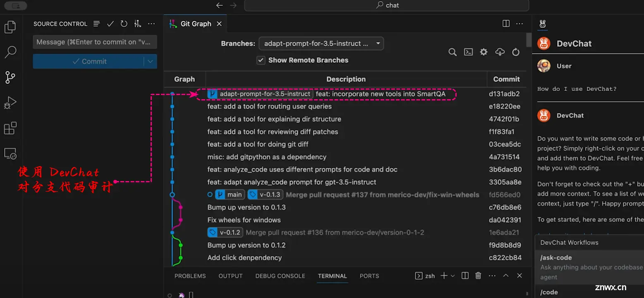Open the Branches dropdown

click(x=321, y=43)
